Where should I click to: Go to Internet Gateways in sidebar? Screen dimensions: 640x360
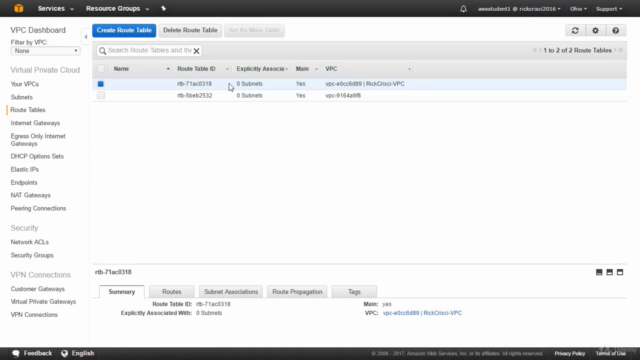coord(35,123)
